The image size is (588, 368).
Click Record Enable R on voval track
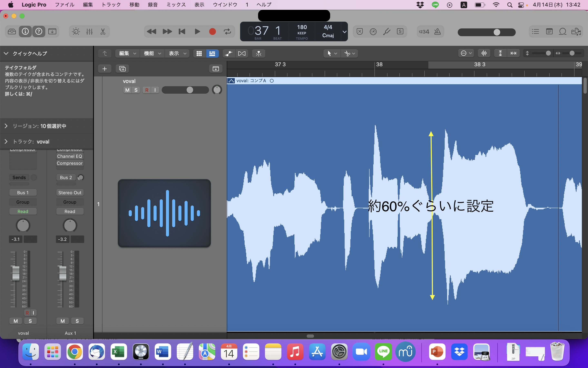point(147,90)
